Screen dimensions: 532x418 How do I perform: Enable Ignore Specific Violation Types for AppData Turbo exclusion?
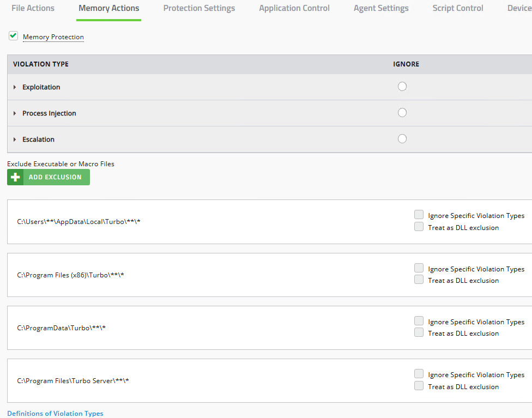point(419,214)
